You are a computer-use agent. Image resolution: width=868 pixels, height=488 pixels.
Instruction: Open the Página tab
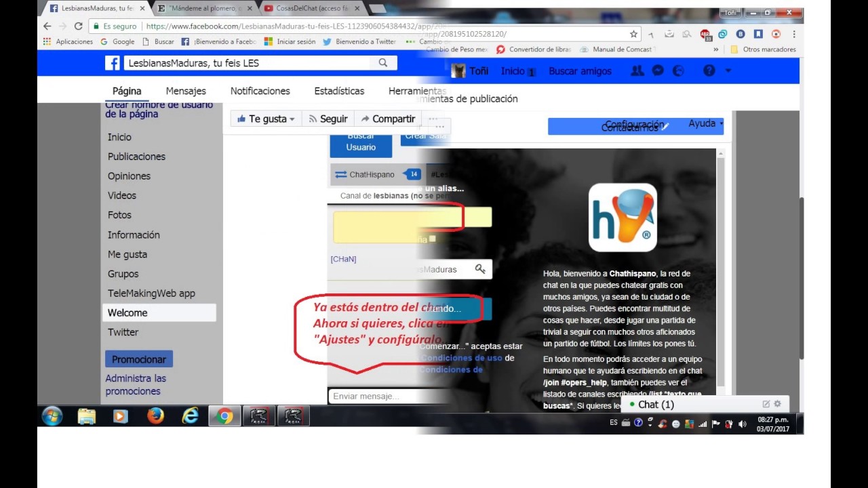point(127,91)
